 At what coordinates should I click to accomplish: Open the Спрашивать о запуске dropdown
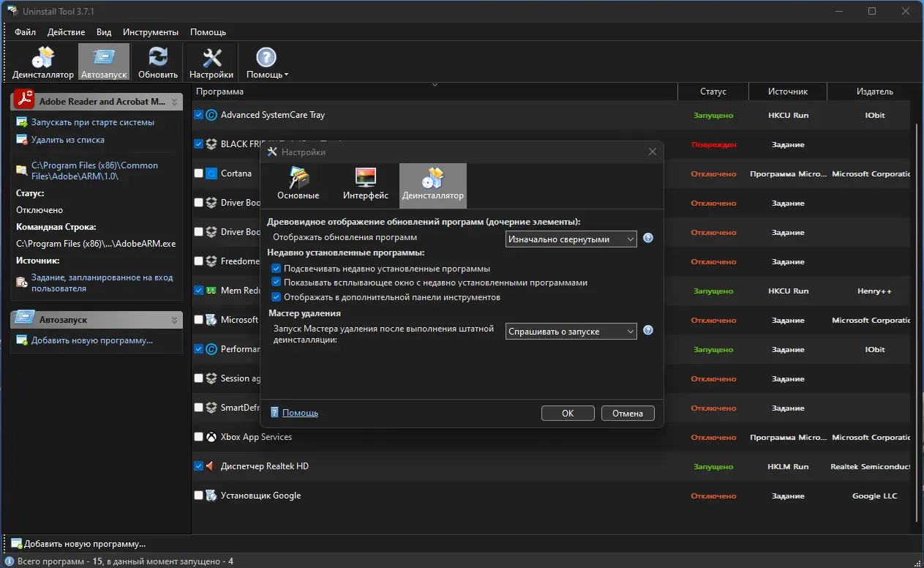click(571, 332)
